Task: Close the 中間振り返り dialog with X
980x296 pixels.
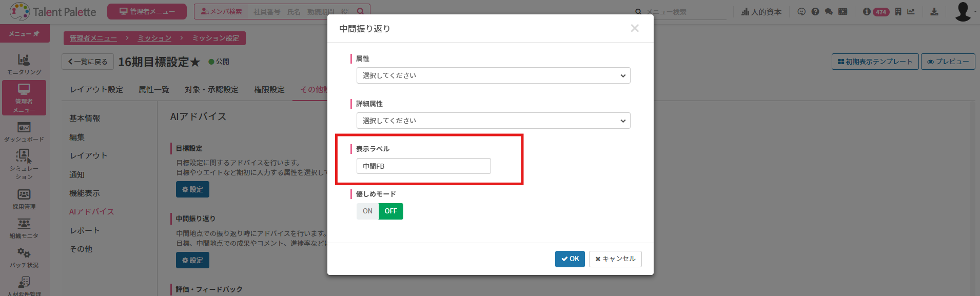Action: pos(635,28)
